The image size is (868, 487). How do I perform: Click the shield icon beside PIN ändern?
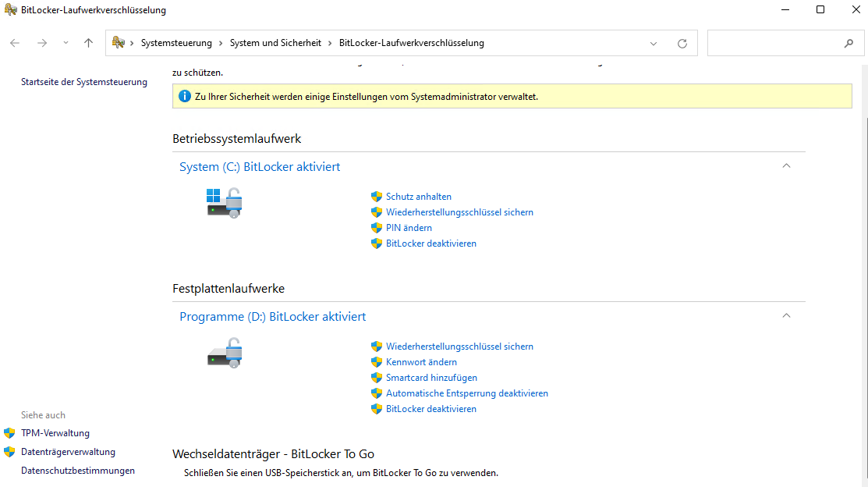[377, 228]
